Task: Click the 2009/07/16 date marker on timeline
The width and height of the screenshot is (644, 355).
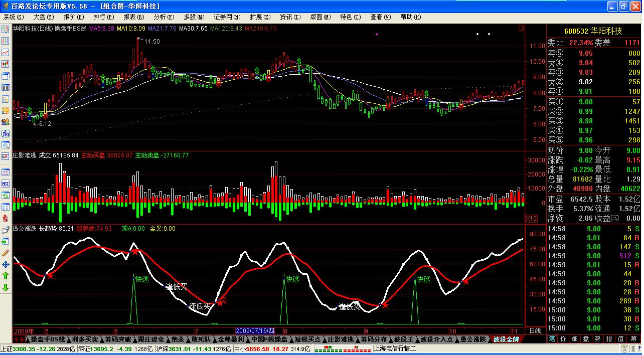Action: coord(255,331)
